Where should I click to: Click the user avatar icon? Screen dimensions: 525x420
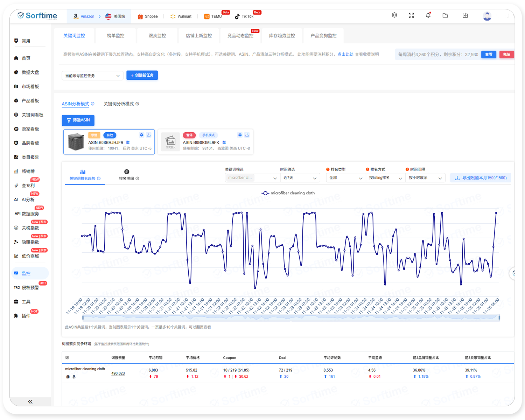pos(487,16)
